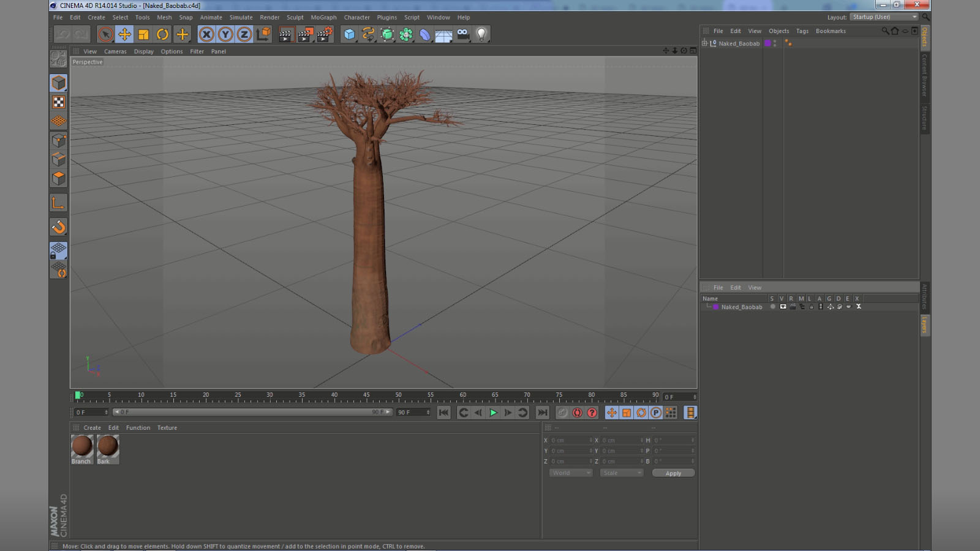Toggle Naked_Baobab layer render visibility
Screen dimensions: 980x551
793,307
